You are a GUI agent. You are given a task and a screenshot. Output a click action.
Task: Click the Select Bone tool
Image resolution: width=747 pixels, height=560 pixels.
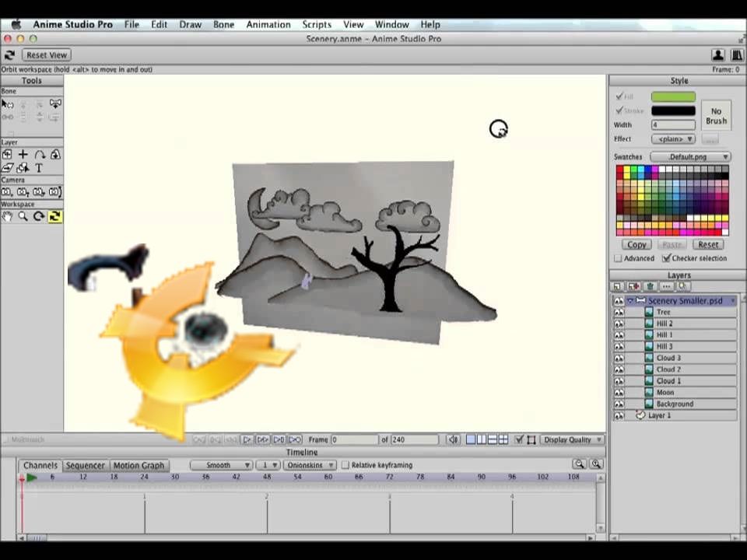click(7, 103)
